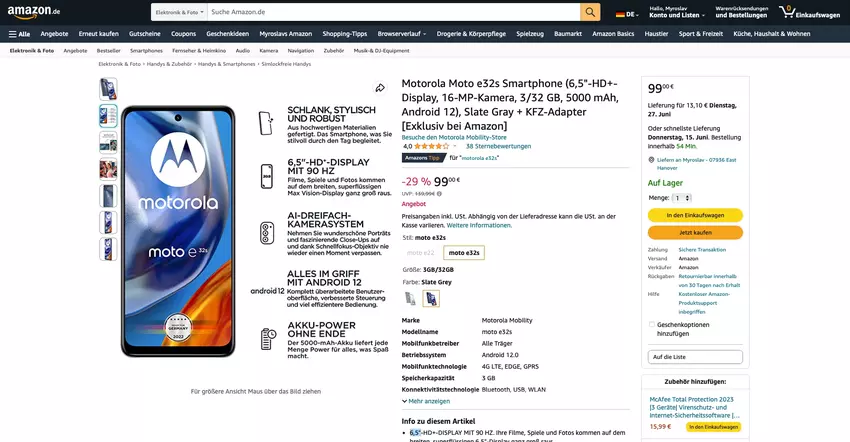This screenshot has height=442, width=850.
Task: Click the orange search magnifier button
Action: (590, 12)
